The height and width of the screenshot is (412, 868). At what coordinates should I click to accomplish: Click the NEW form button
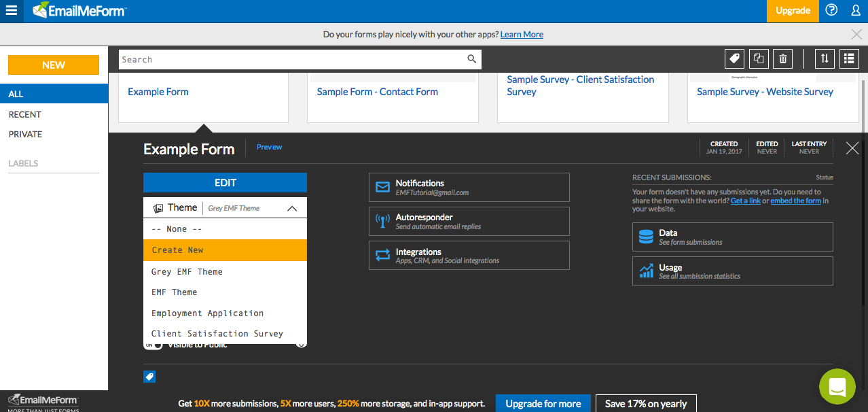coord(54,65)
